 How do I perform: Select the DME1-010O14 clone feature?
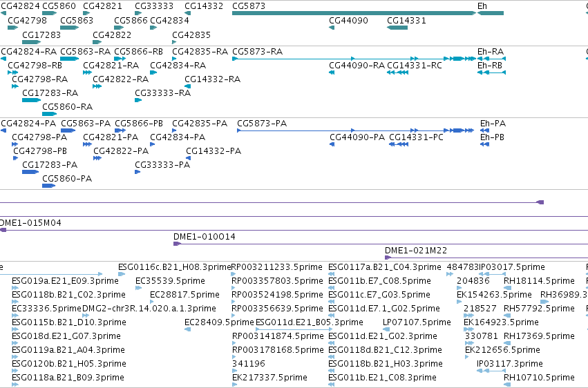pos(381,244)
